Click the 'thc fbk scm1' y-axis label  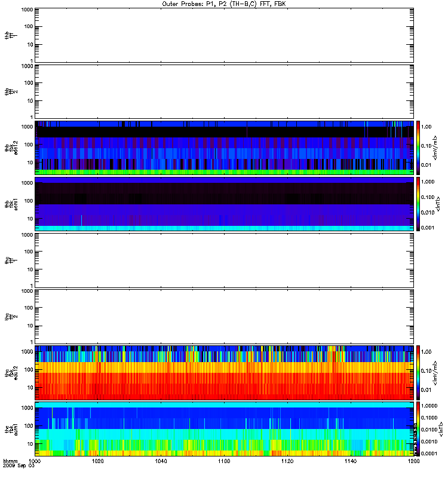(x=11, y=429)
